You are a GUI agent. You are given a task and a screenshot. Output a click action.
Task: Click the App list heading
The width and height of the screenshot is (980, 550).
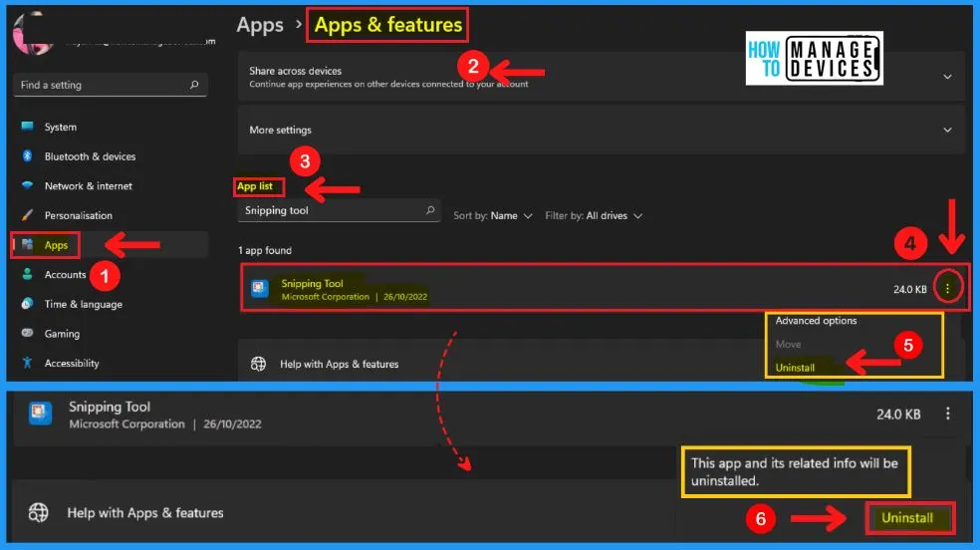pos(254,186)
